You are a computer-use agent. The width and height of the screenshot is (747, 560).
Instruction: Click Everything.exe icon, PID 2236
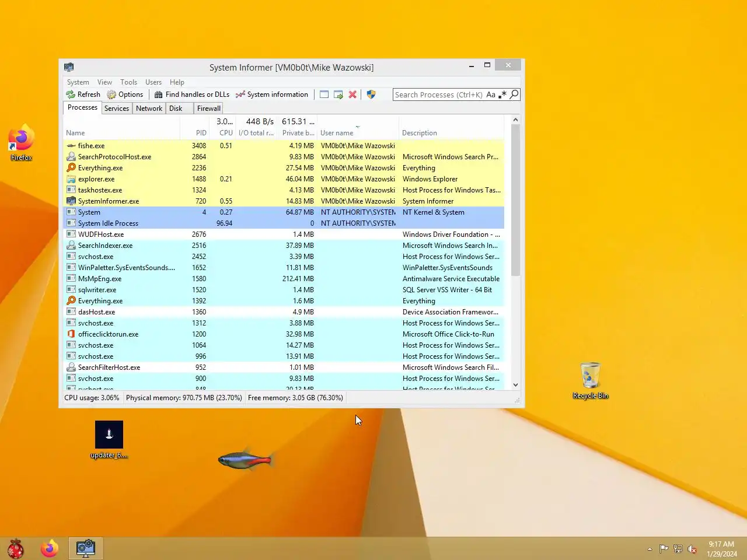71,168
